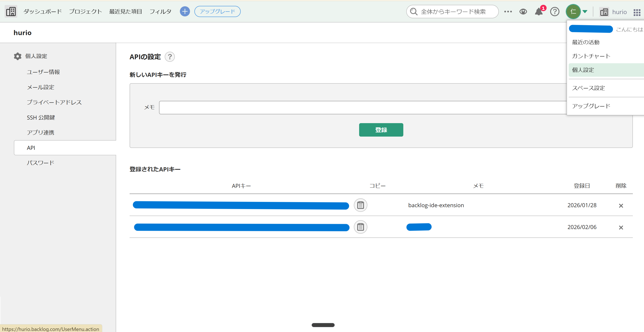The width and height of the screenshot is (644, 332).
Task: Open スペース設定 from the user menu
Action: point(588,88)
